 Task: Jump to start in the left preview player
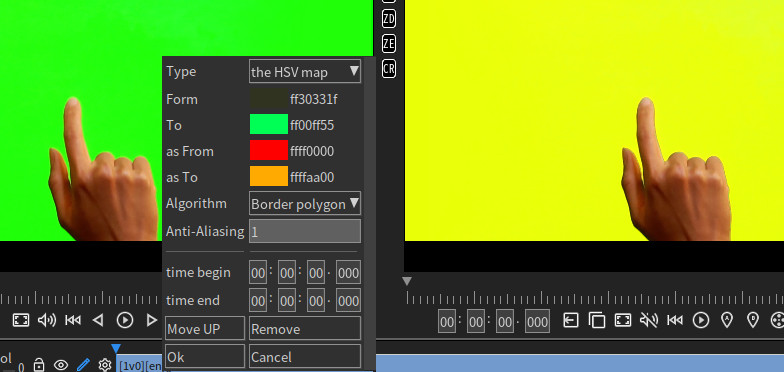(73, 320)
